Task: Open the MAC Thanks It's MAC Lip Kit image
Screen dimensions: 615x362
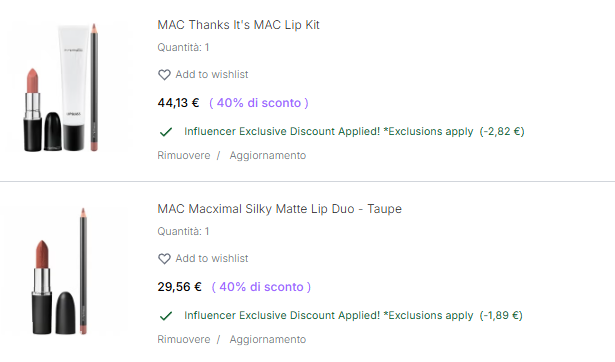Action: (62, 88)
